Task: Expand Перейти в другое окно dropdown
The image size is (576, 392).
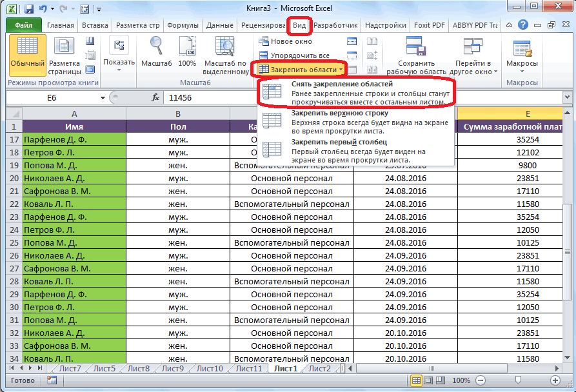Action: pyautogui.click(x=473, y=67)
